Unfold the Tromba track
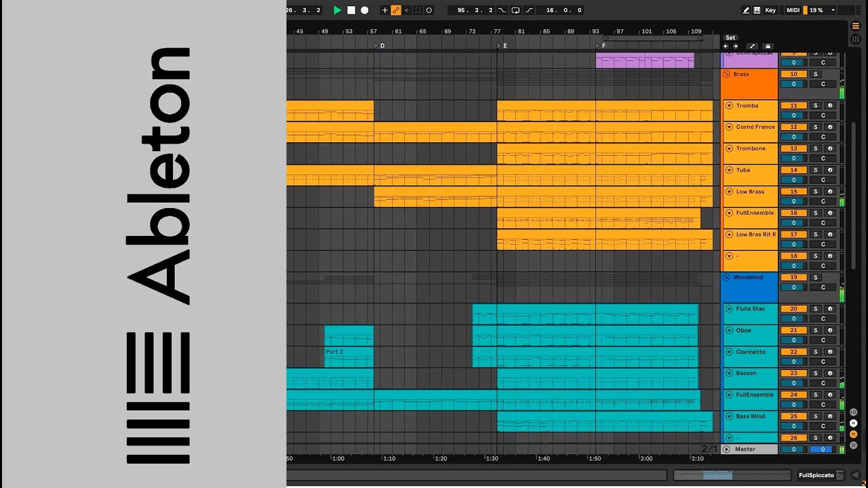This screenshot has height=488, width=868. click(x=729, y=106)
